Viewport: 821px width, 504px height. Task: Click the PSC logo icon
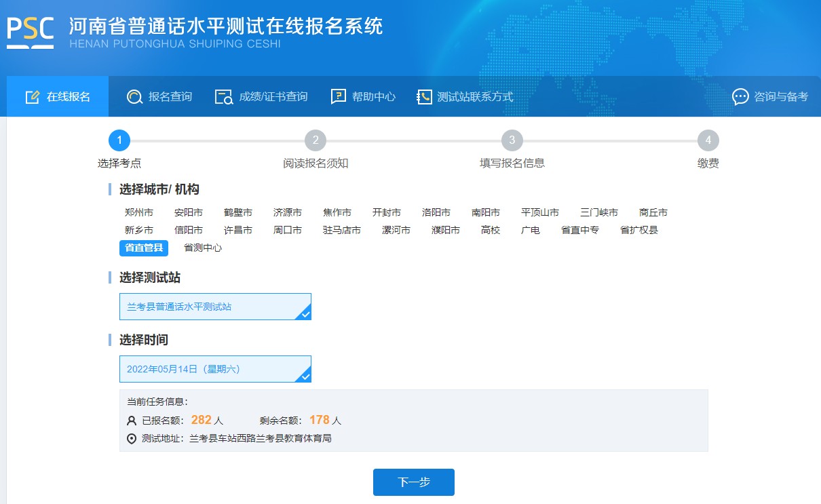coord(31,31)
